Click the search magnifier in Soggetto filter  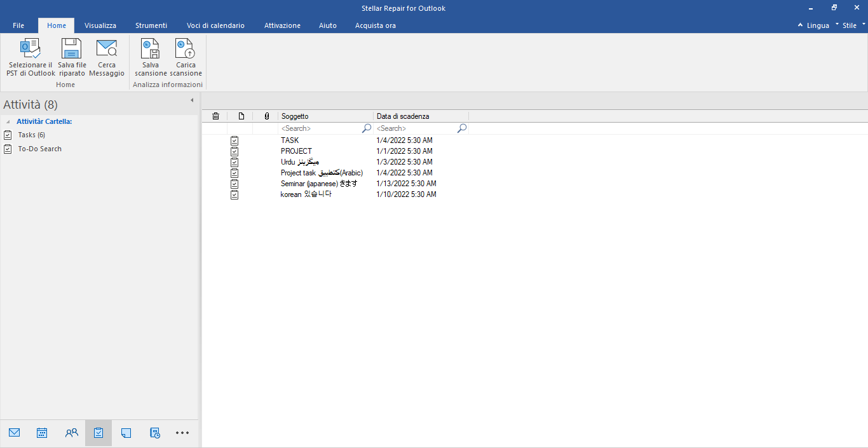pyautogui.click(x=367, y=128)
